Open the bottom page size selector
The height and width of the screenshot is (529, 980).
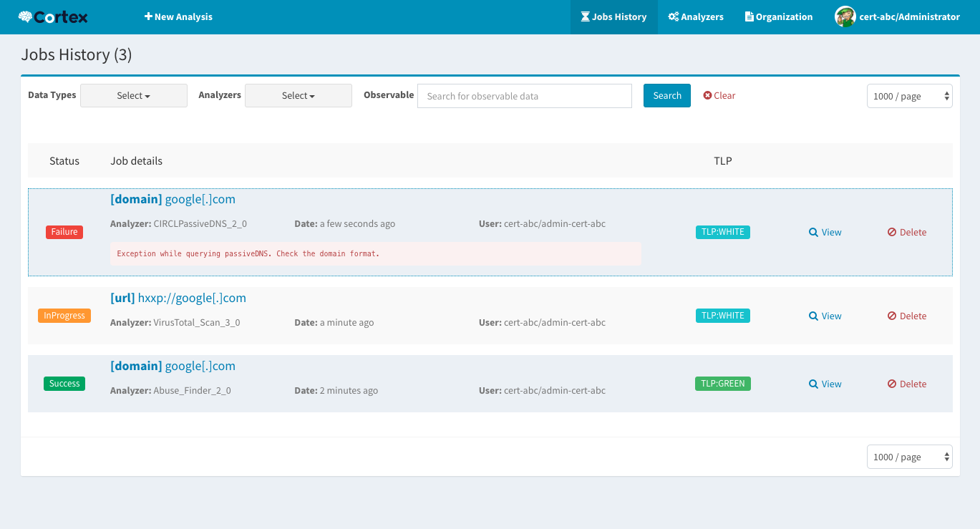pyautogui.click(x=909, y=456)
